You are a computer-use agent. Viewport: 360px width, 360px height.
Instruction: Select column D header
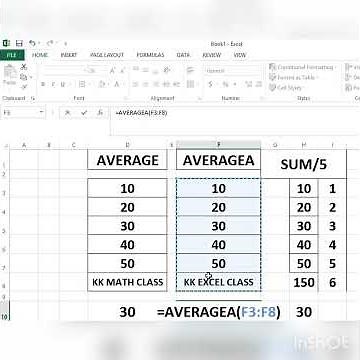[128, 145]
